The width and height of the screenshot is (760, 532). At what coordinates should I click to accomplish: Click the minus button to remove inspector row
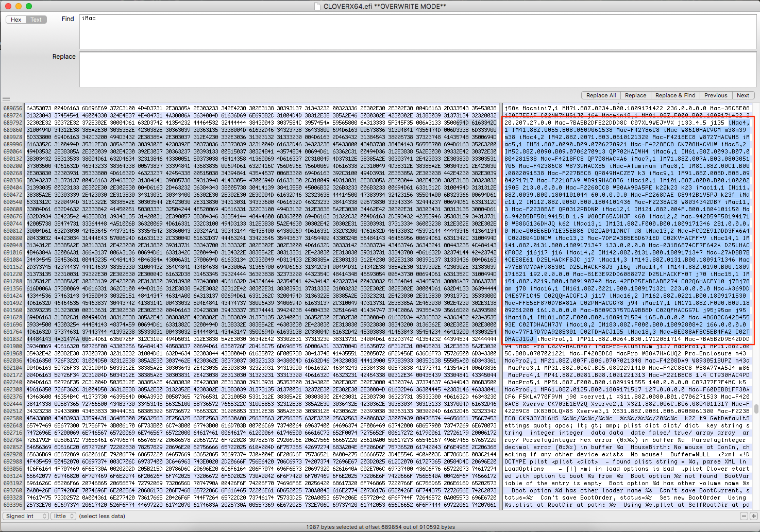745,516
